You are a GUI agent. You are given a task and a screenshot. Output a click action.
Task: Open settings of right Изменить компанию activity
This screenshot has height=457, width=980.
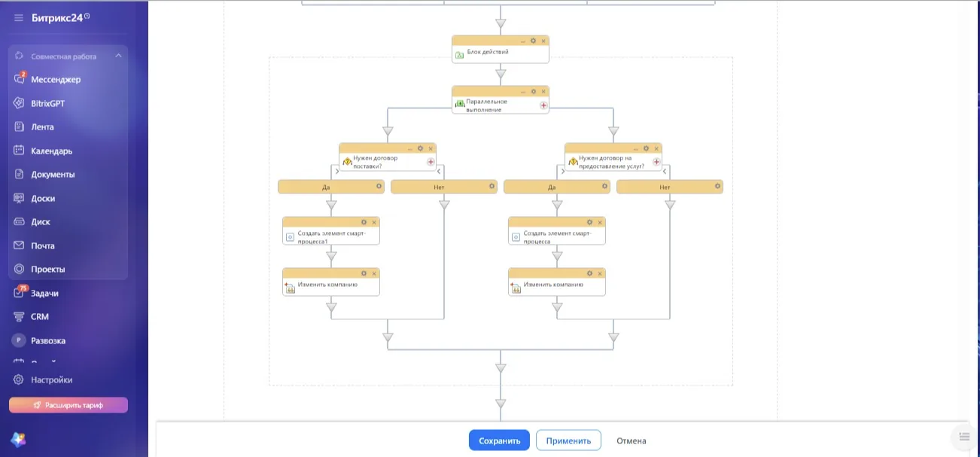(x=589, y=273)
